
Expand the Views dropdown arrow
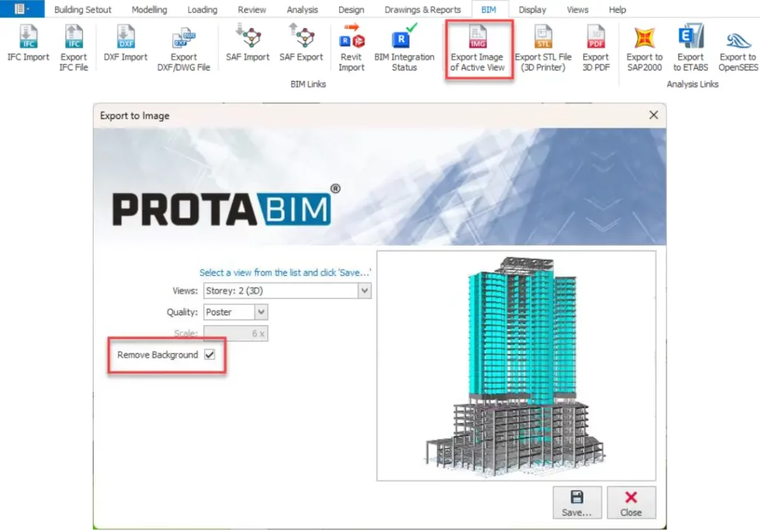pos(364,291)
